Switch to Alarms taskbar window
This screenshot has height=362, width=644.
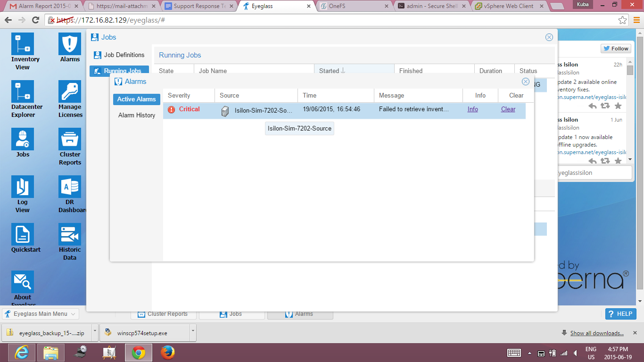coord(300,314)
